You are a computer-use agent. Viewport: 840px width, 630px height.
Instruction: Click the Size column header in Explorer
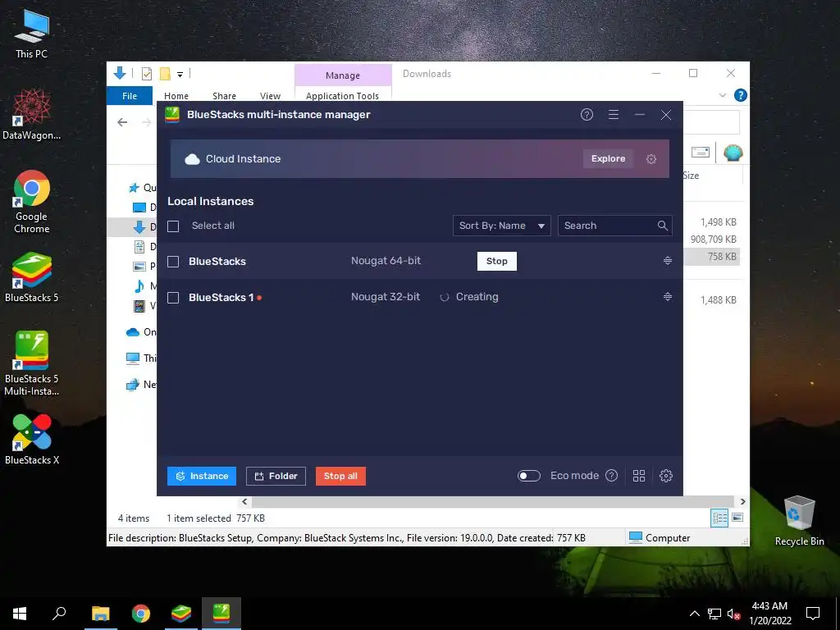point(691,176)
